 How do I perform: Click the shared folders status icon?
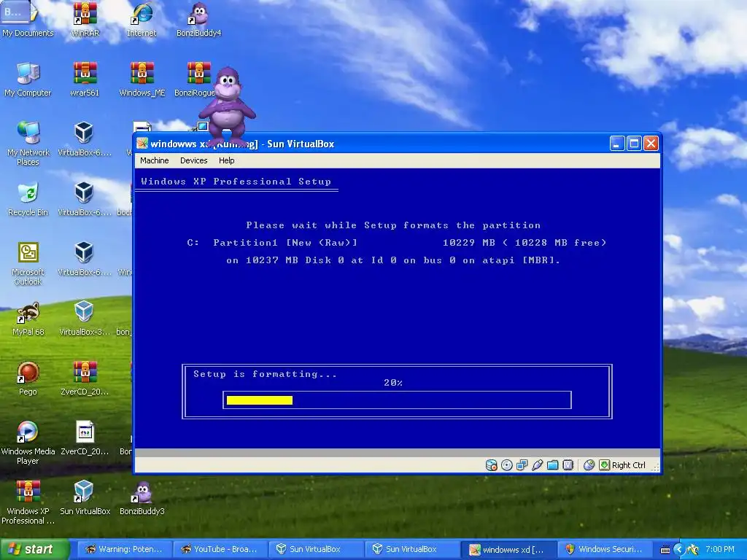(x=553, y=464)
